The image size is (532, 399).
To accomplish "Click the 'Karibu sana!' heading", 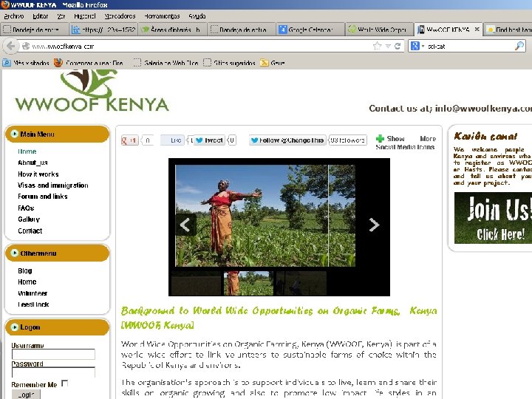I will 485,137.
